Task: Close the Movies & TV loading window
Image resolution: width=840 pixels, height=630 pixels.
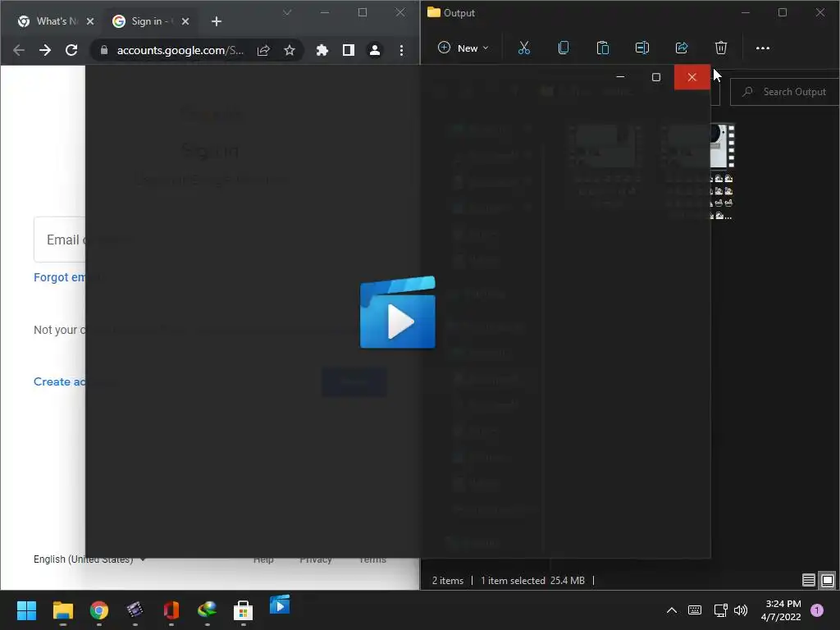Action: click(x=692, y=77)
